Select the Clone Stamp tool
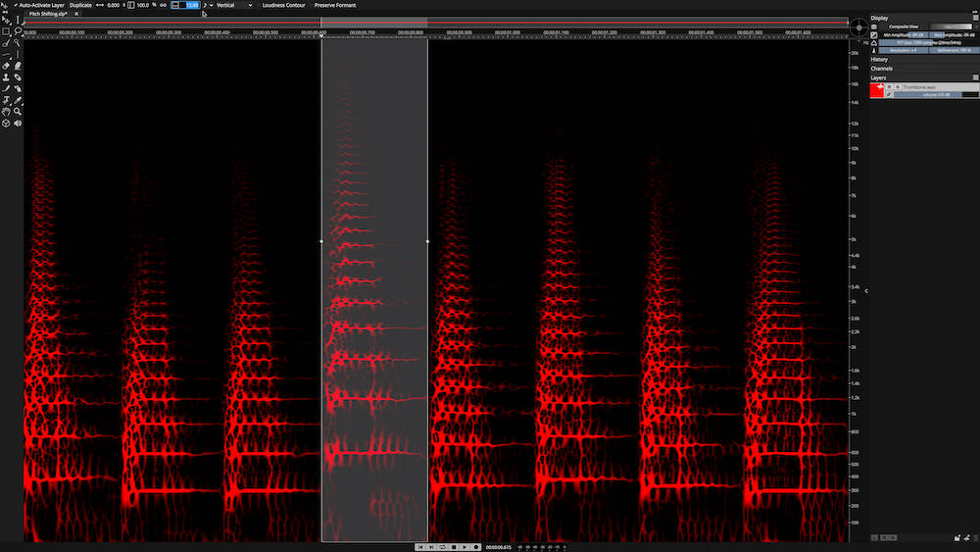 pos(6,76)
